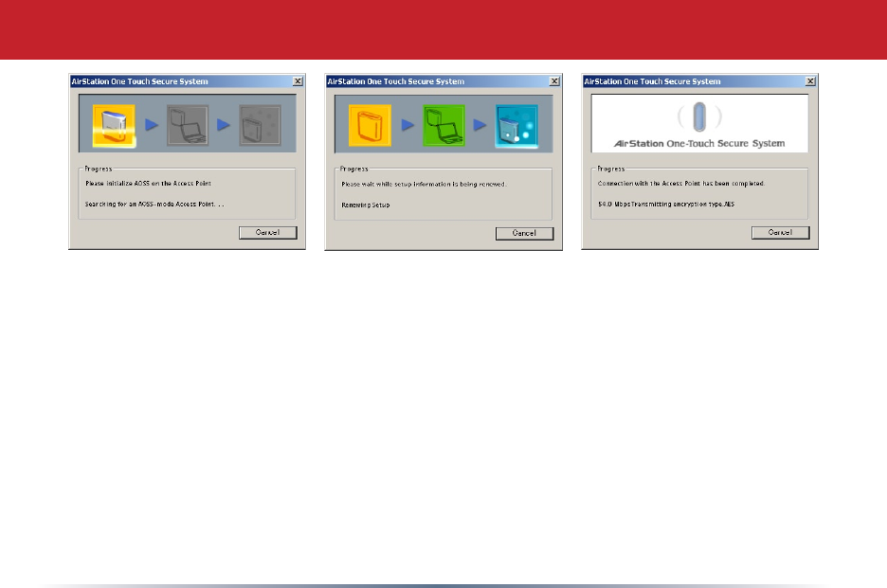Close the searching for Access Point dialog

[299, 81]
